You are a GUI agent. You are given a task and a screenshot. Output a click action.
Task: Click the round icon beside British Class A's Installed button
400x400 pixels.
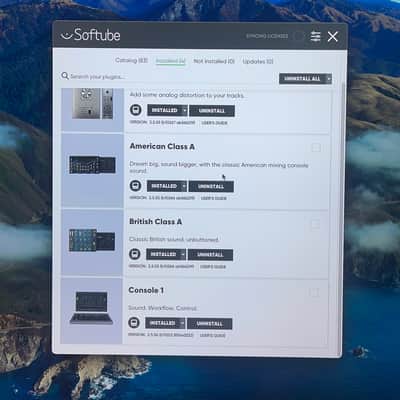pyautogui.click(x=135, y=254)
